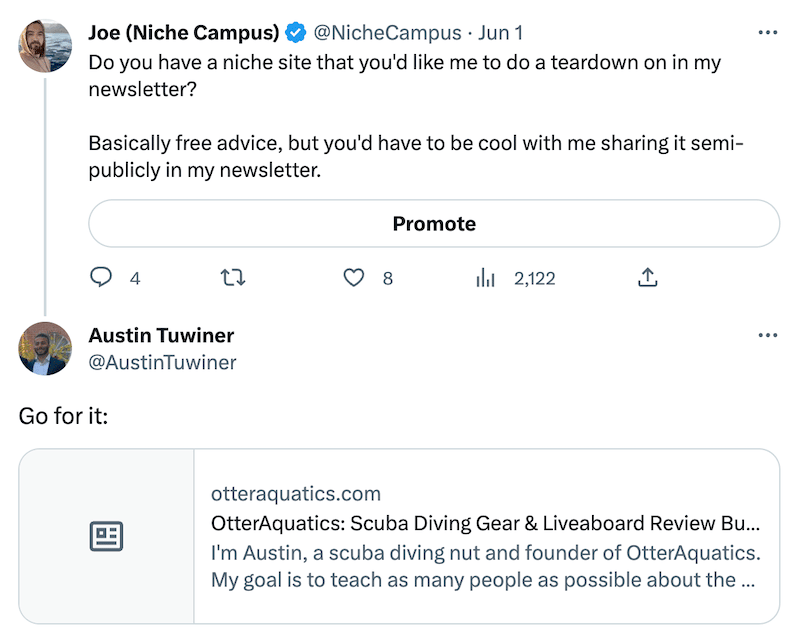The image size is (800, 642).
Task: Click the @AustinTuwiner handle
Action: click(x=162, y=362)
